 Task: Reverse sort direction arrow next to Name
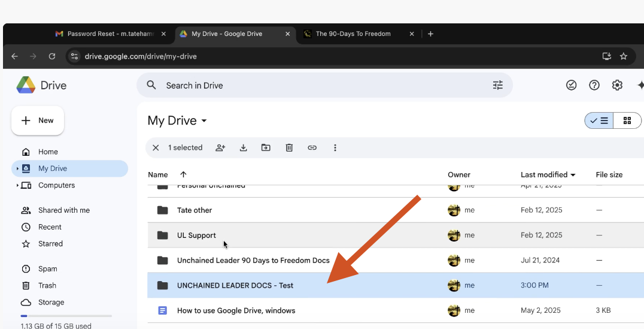coord(184,175)
